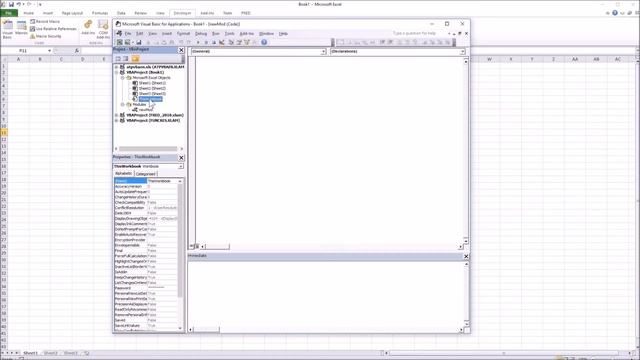This screenshot has height=360, width=640.
Task: Click the Project pane horizontal scrollbar
Action: click(149, 149)
